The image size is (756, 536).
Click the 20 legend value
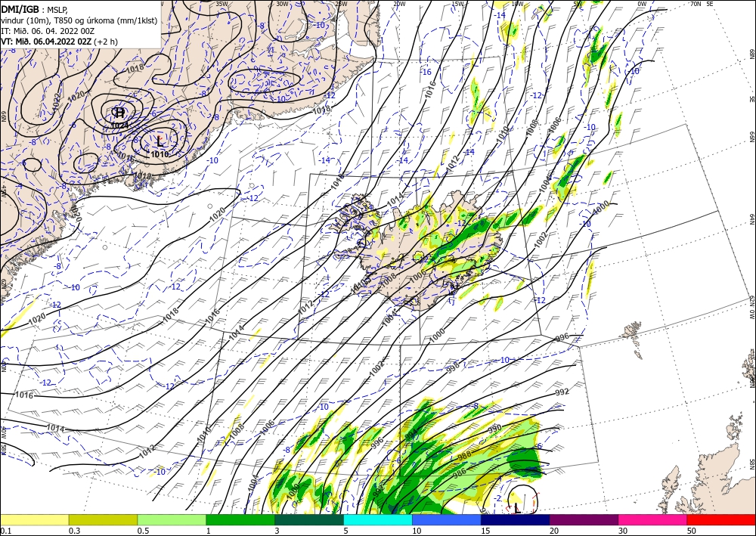click(554, 531)
